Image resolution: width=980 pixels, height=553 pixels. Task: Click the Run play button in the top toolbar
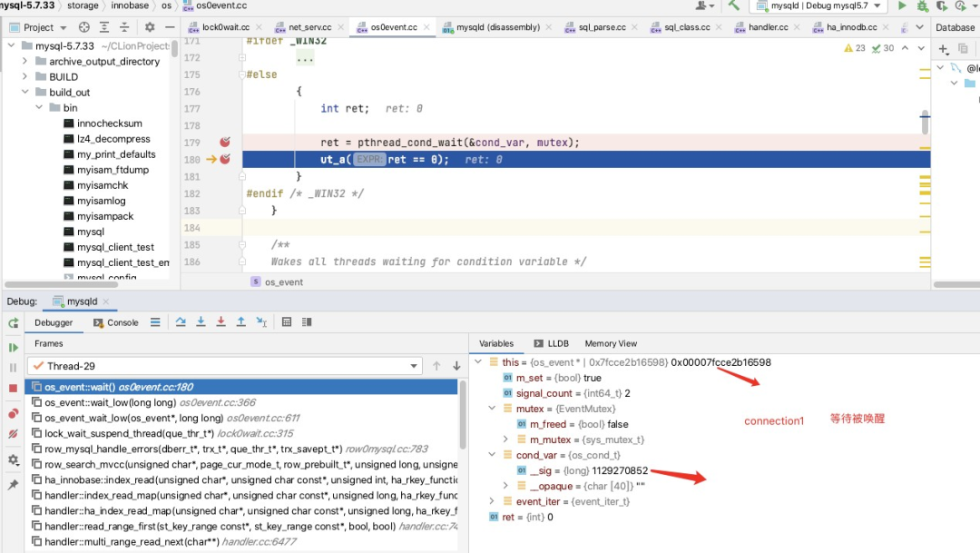tap(902, 5)
